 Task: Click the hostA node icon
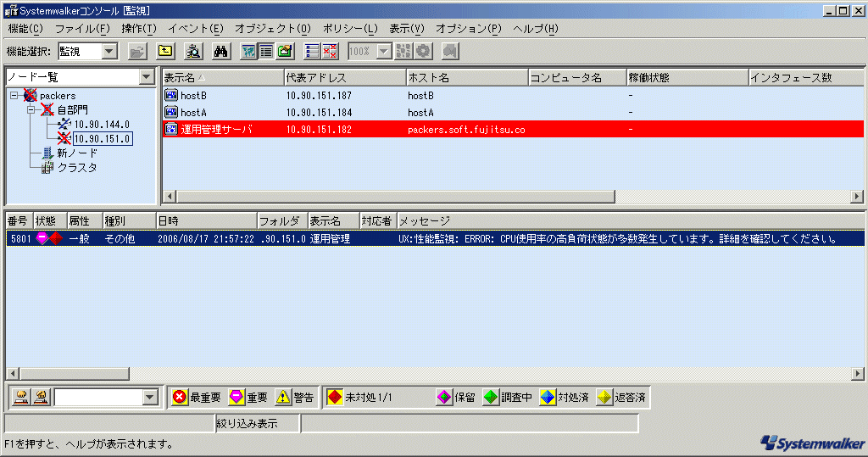pyautogui.click(x=171, y=113)
